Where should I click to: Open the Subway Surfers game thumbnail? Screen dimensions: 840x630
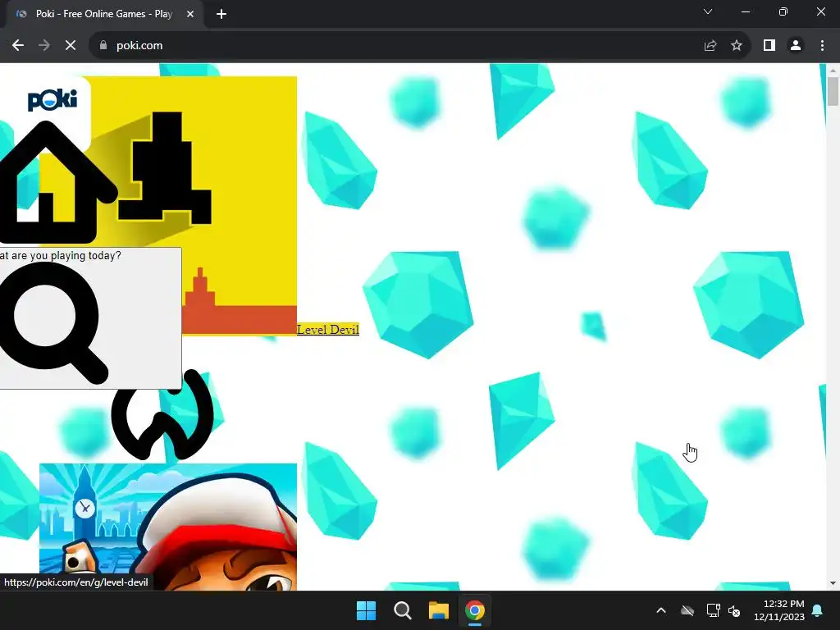[x=168, y=527]
